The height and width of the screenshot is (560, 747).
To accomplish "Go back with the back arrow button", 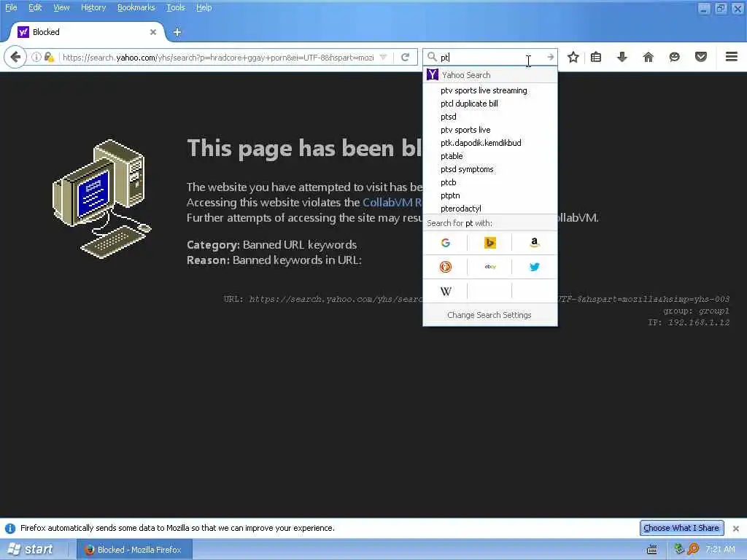I will click(x=15, y=57).
